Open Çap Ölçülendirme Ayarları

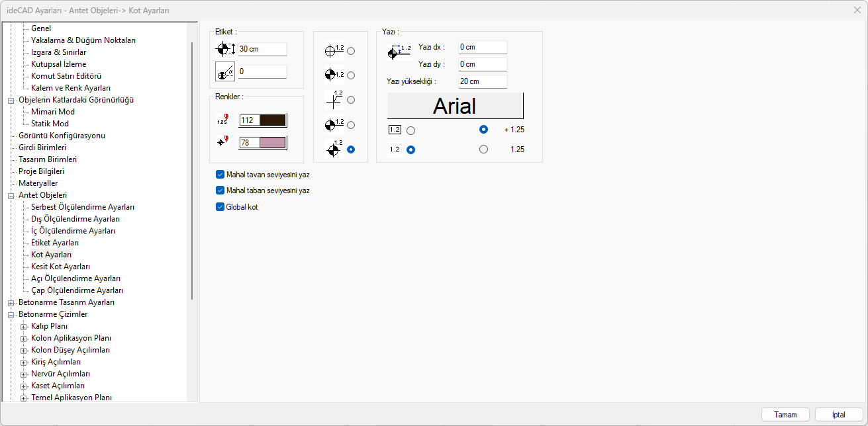(x=77, y=290)
